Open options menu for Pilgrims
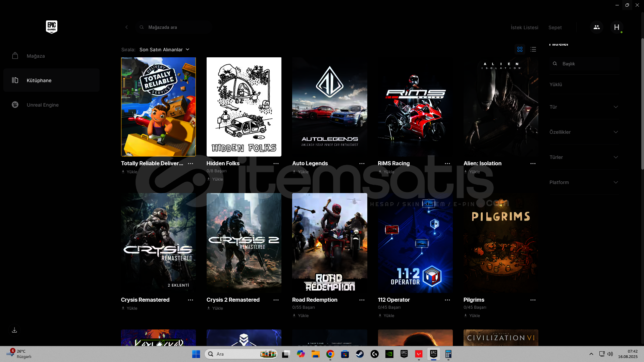This screenshot has width=644, height=362. pyautogui.click(x=533, y=300)
